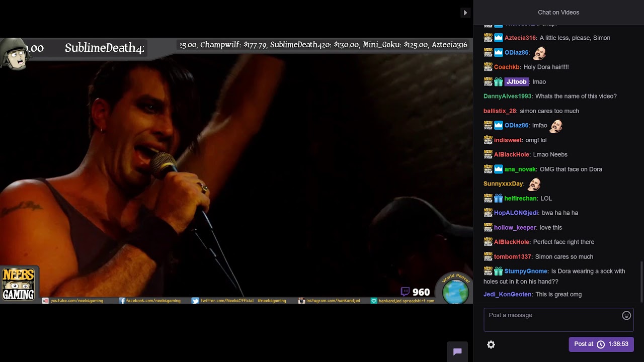The height and width of the screenshot is (362, 644).
Task: Click the crown badge beside Aztecia316
Action: pos(499,38)
